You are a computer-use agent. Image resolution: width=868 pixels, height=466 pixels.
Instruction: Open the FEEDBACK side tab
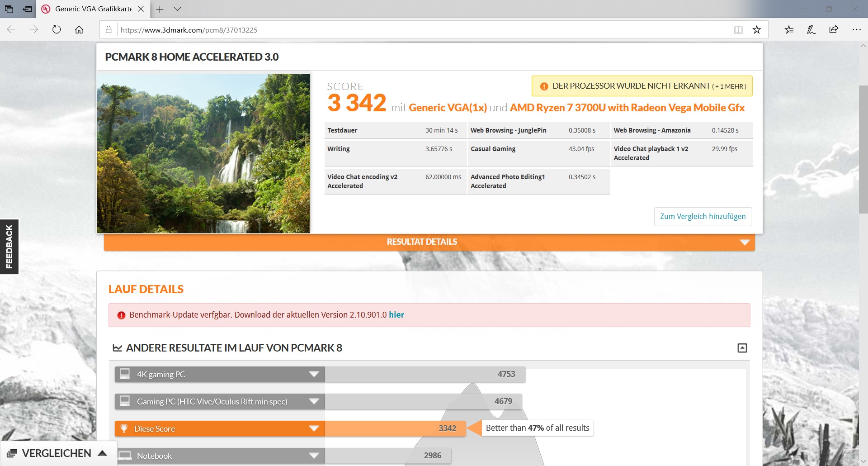(x=9, y=247)
